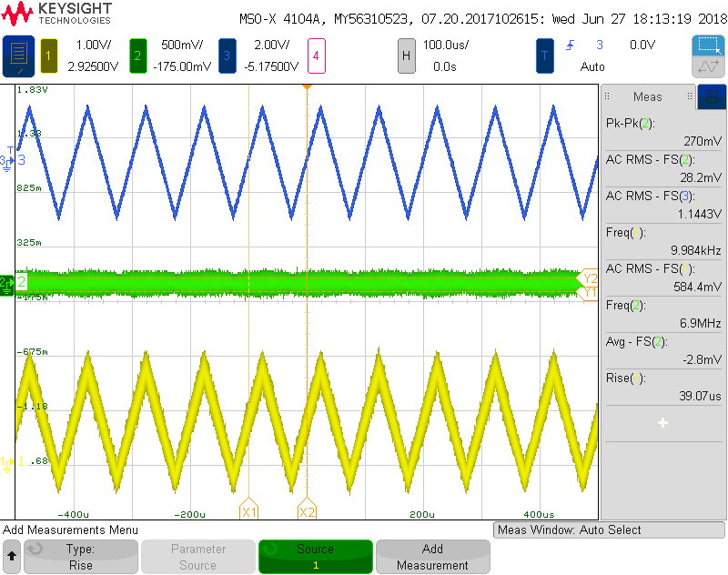Switch to the Meas sidebar tab
The height and width of the screenshot is (575, 728).
[x=648, y=96]
